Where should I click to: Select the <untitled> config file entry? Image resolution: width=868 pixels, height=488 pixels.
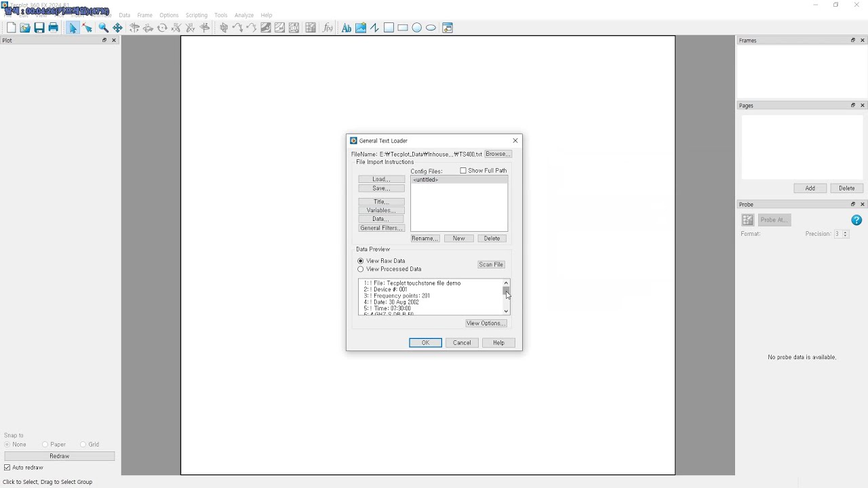459,180
